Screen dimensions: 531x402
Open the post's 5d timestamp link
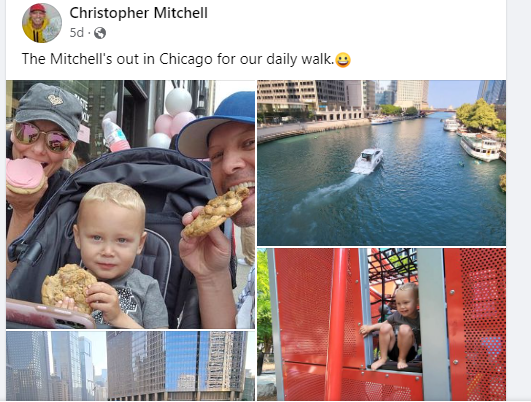pyautogui.click(x=77, y=33)
